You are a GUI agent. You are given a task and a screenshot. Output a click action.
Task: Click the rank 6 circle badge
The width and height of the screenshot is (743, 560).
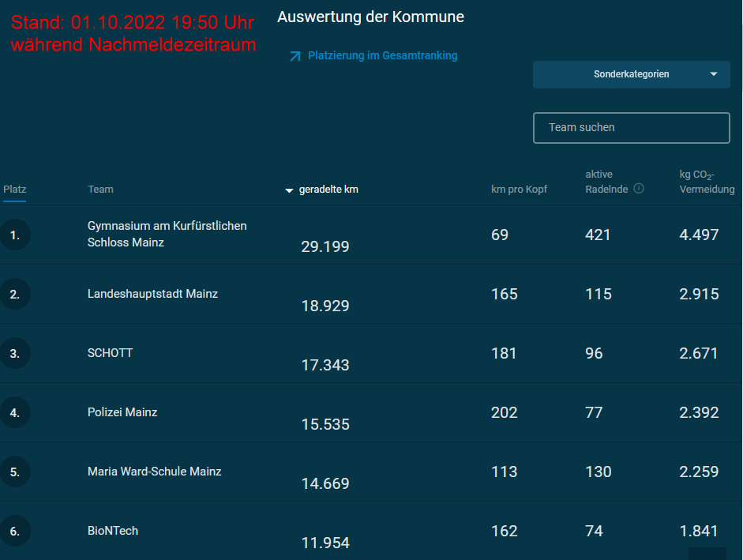click(x=14, y=531)
